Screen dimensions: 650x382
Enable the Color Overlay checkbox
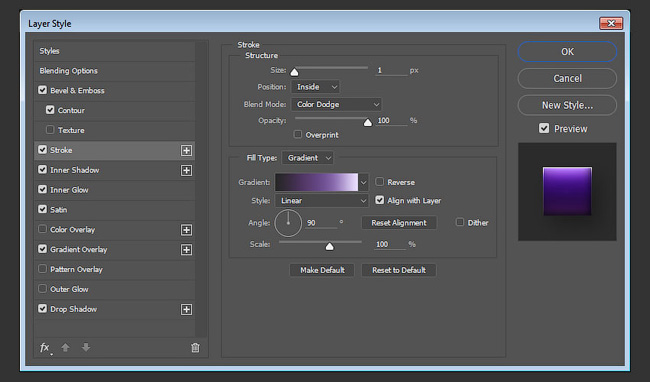[42, 229]
